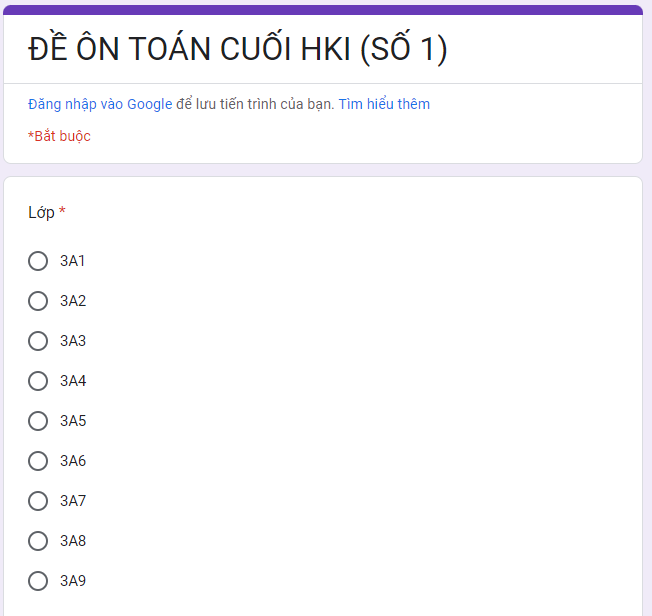Choose the 3A6 radio button circle
652x616 pixels.
[38, 461]
